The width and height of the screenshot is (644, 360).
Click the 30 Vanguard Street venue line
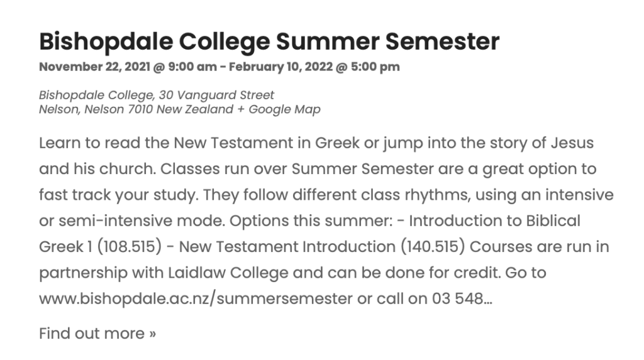[x=157, y=95]
